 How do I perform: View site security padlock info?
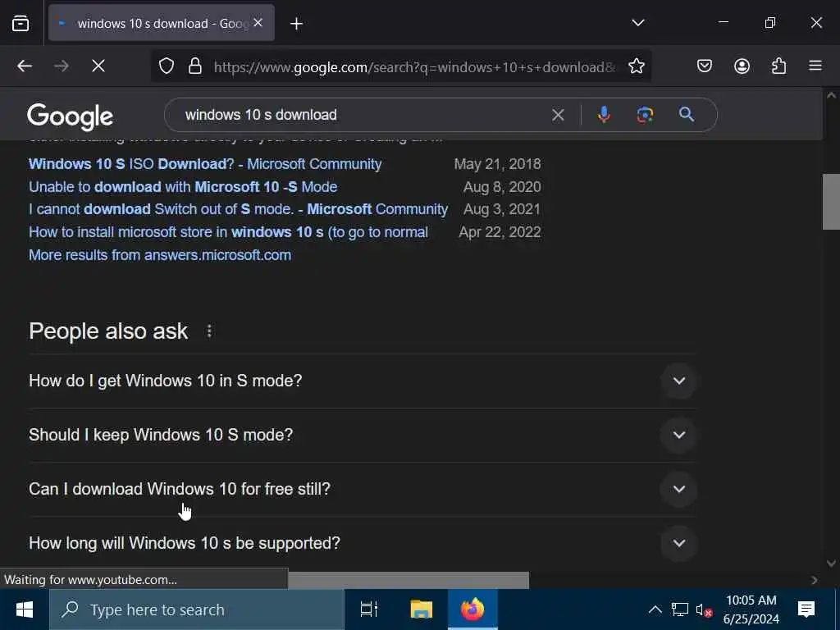pos(195,66)
